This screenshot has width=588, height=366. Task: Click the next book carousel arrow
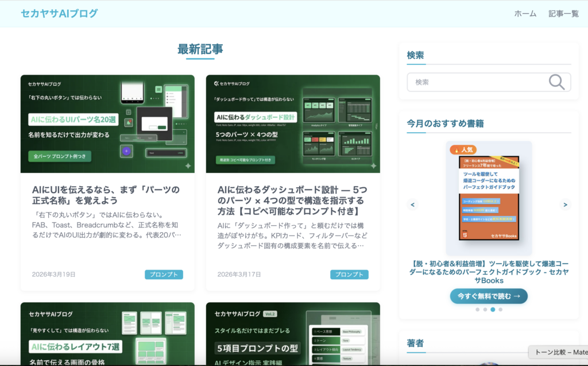tap(565, 205)
